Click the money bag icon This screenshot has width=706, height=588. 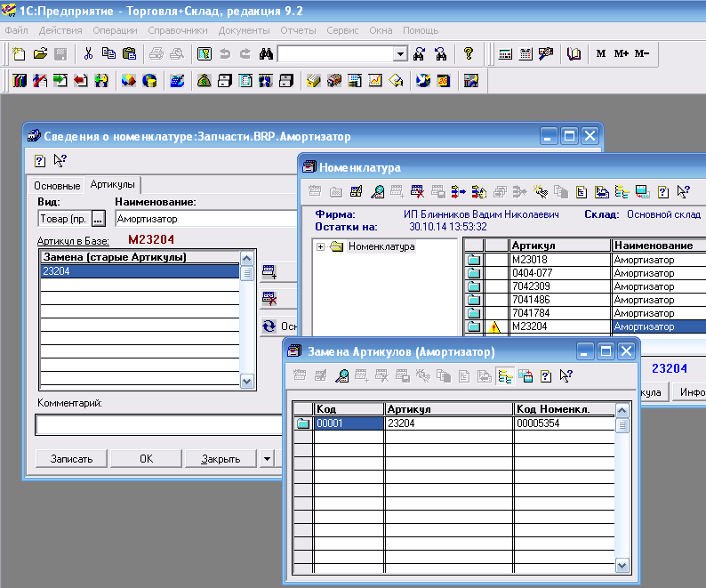[204, 81]
